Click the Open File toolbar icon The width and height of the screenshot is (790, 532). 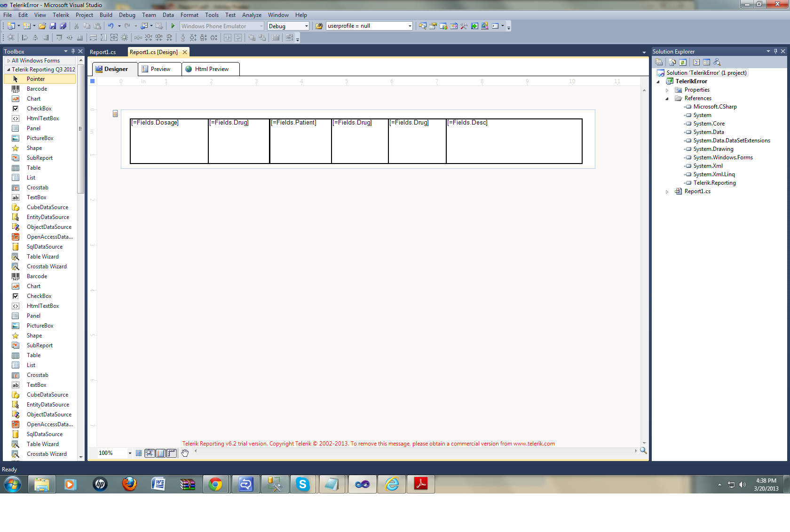42,26
